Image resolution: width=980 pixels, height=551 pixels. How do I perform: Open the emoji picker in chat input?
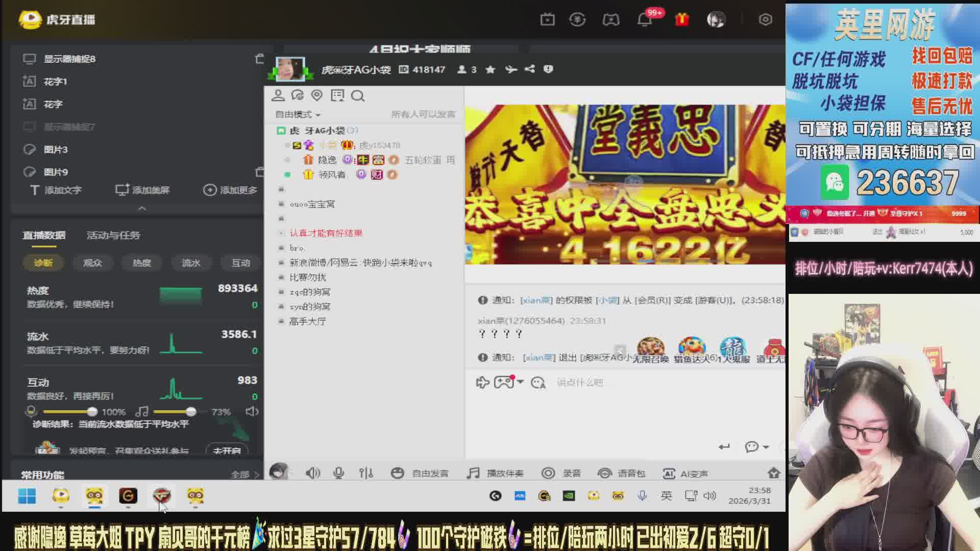[x=538, y=383]
